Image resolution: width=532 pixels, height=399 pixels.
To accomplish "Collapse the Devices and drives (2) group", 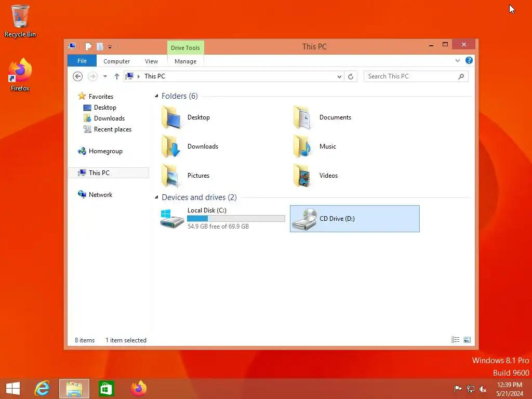I will pyautogui.click(x=156, y=197).
